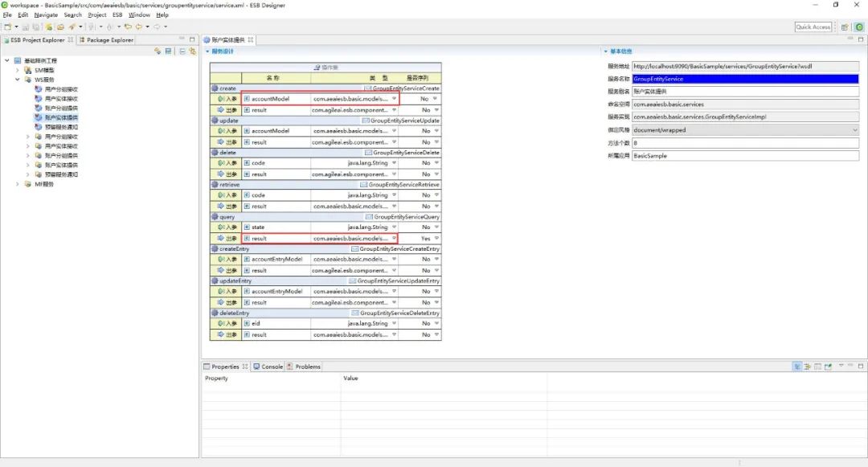Collapse the basic info section

click(606, 51)
